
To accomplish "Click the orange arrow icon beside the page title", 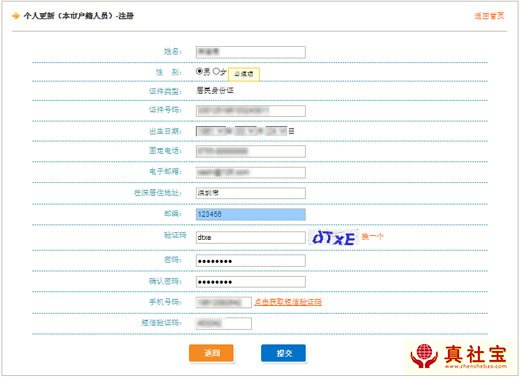I will [16, 16].
